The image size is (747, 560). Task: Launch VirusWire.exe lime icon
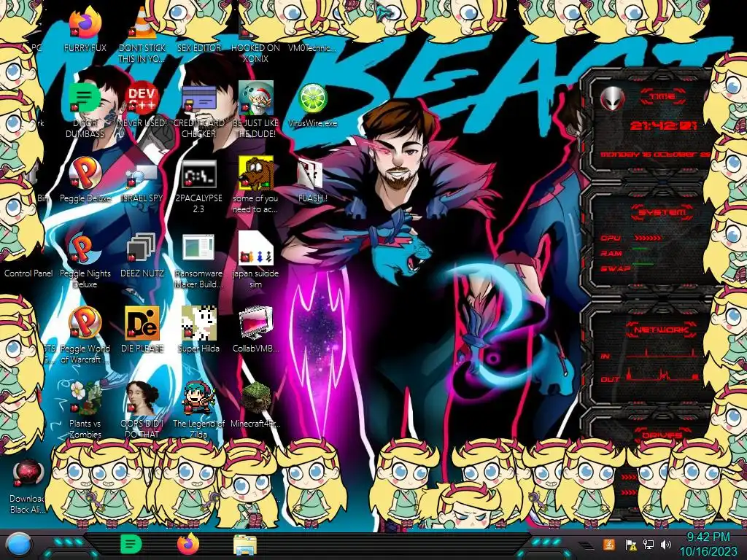pos(312,98)
